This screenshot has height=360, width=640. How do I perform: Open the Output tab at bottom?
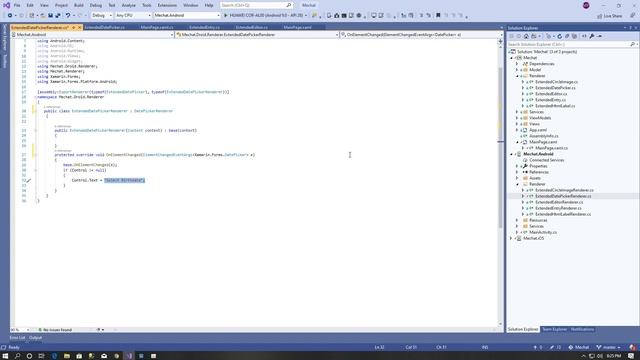tap(35, 338)
